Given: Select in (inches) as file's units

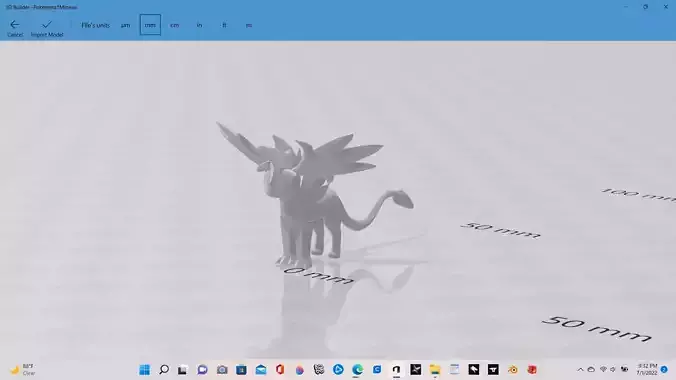Looking at the screenshot, I should (199, 25).
